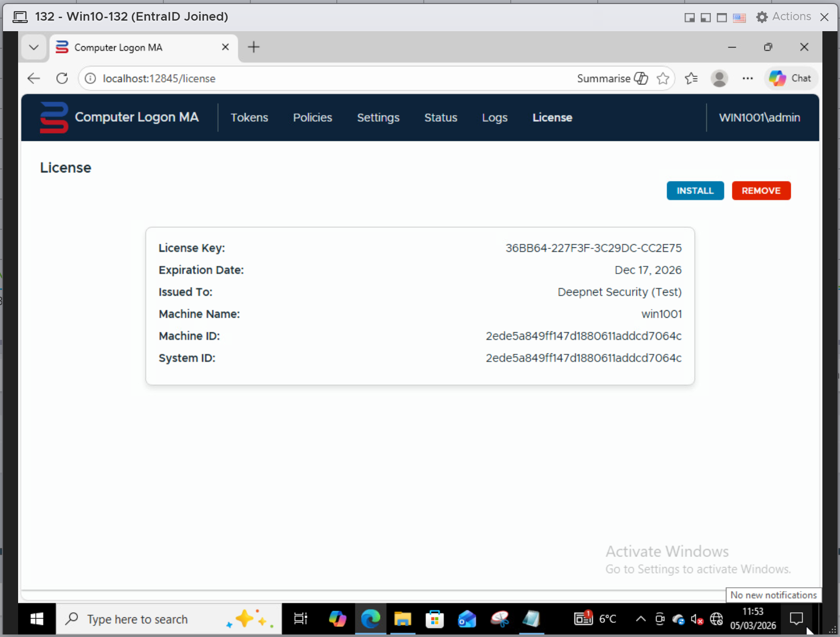
Task: Click the Computer Logon MA logo icon
Action: pyautogui.click(x=54, y=118)
